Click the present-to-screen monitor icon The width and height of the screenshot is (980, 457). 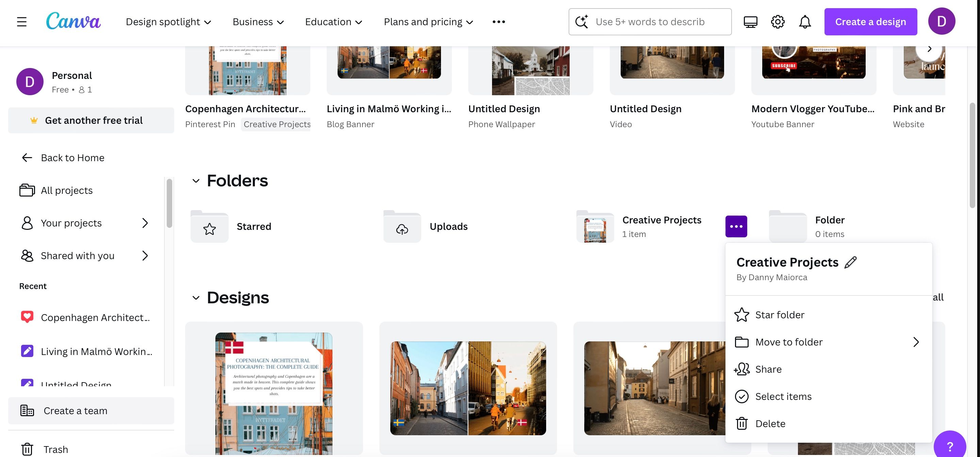pyautogui.click(x=750, y=22)
